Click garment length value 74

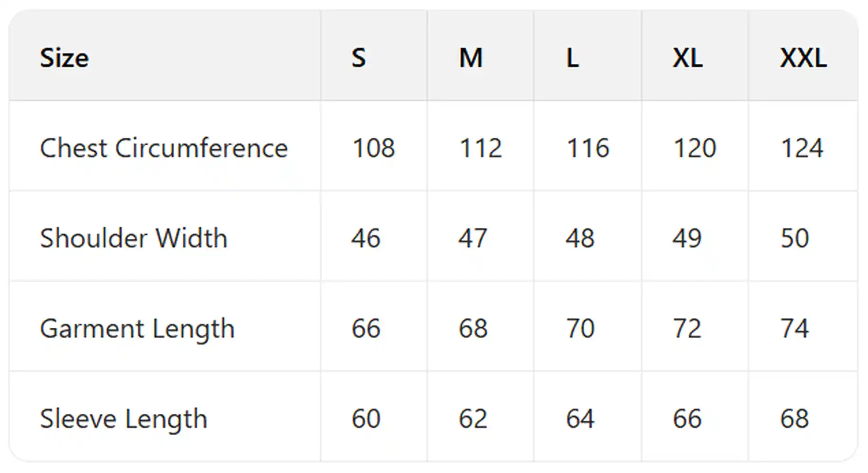[x=795, y=329]
